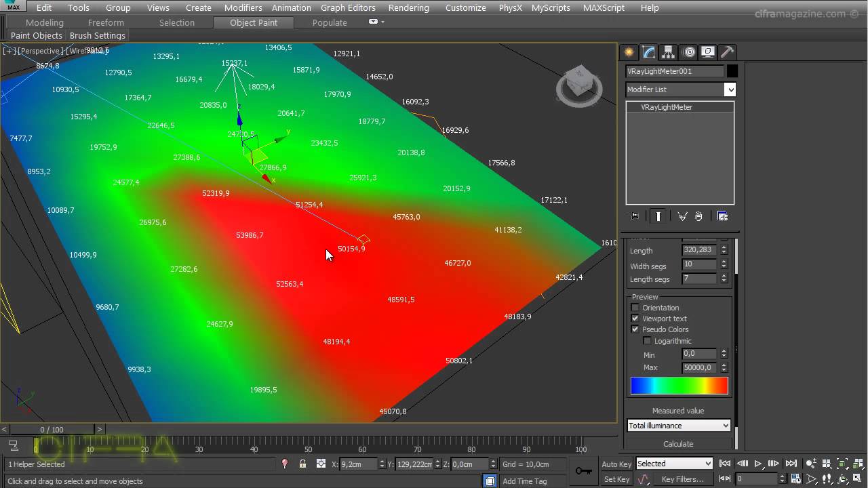Click the Next Frame button
The image size is (868, 488).
click(x=774, y=464)
